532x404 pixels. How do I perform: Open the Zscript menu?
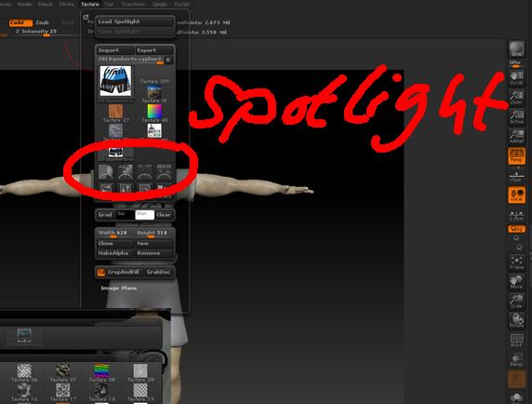(182, 4)
